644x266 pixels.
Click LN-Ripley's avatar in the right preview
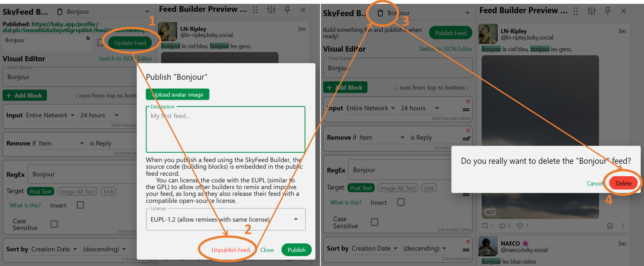tap(488, 34)
